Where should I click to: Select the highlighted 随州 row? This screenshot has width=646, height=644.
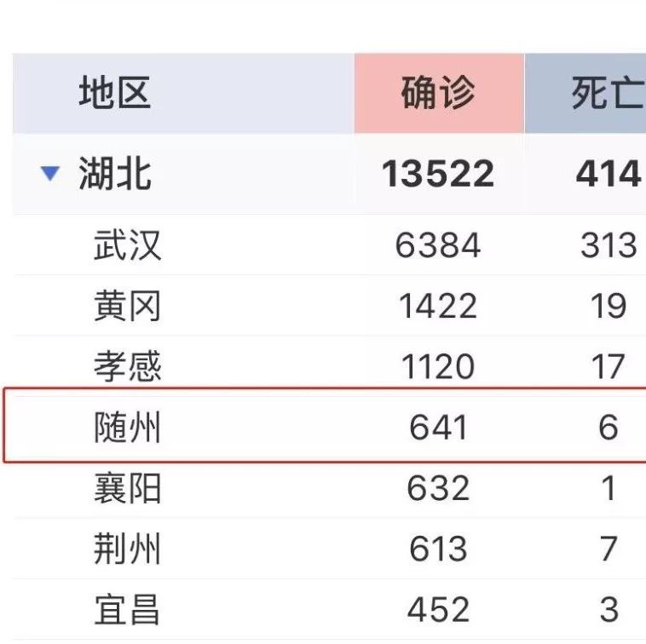(325, 425)
